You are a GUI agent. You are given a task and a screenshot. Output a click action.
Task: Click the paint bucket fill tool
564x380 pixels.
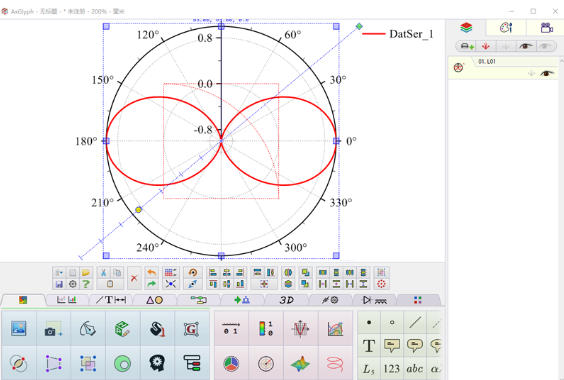point(157,329)
